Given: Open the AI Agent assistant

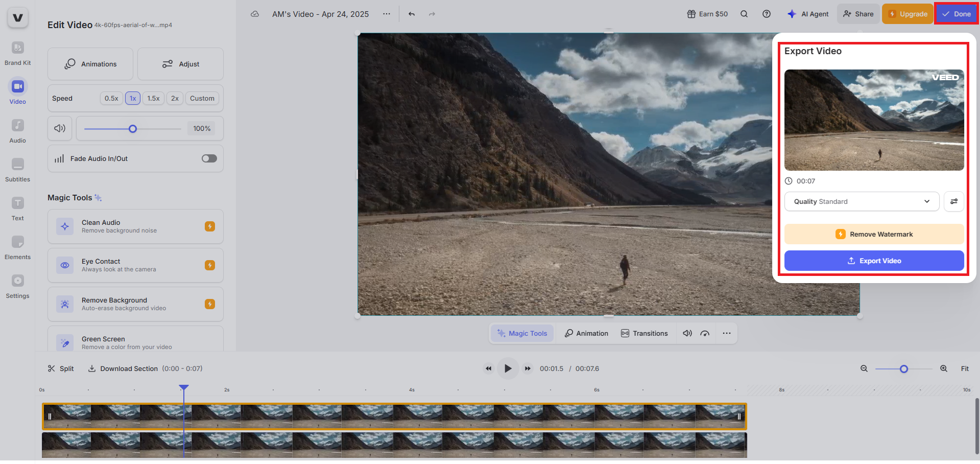Looking at the screenshot, I should [x=807, y=14].
